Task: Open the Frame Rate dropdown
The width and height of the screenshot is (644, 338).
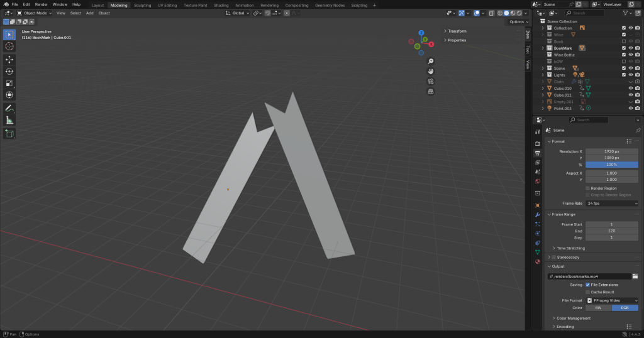Action: tap(611, 204)
